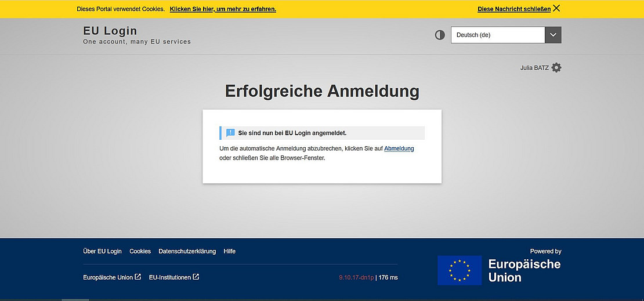Click the Abmeldung logout link
Screen dimensions: 644x301
(x=399, y=148)
